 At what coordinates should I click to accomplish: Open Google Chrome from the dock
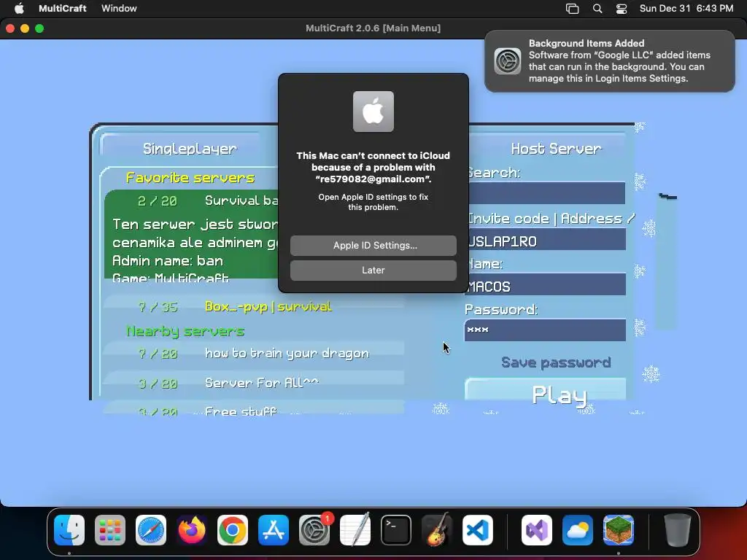point(233,530)
